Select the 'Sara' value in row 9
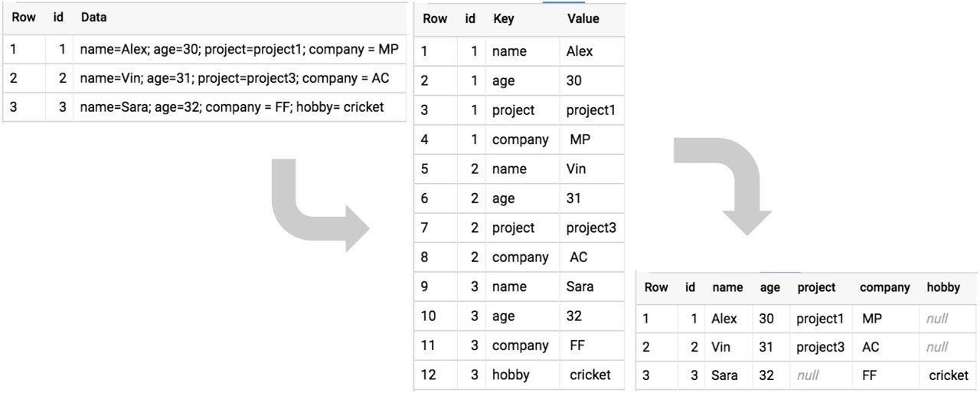The height and width of the screenshot is (393, 980). click(591, 287)
